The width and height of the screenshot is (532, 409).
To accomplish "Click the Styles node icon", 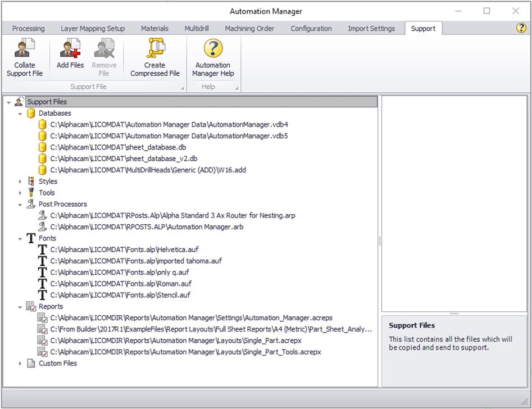I will 31,181.
